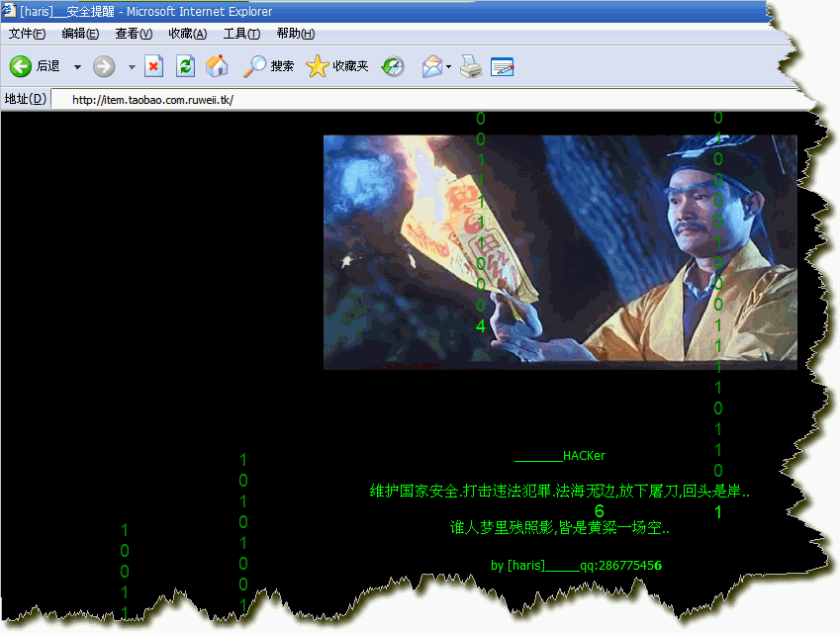Click the address bar URL field
The height and width of the screenshot is (633, 840).
431,100
